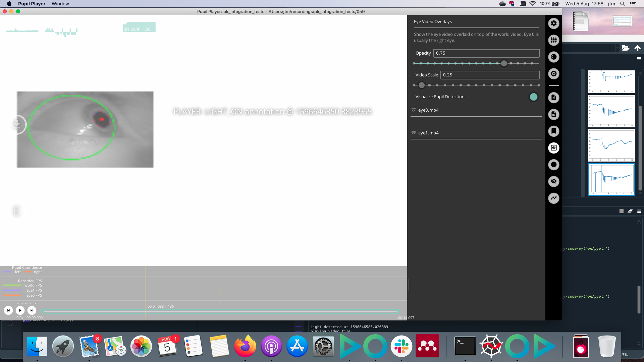Expand the eye1.mp4 section

(476, 133)
